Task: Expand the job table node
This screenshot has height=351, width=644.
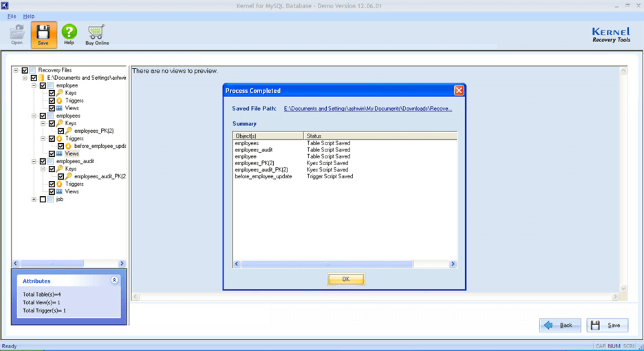Action: [x=34, y=200]
